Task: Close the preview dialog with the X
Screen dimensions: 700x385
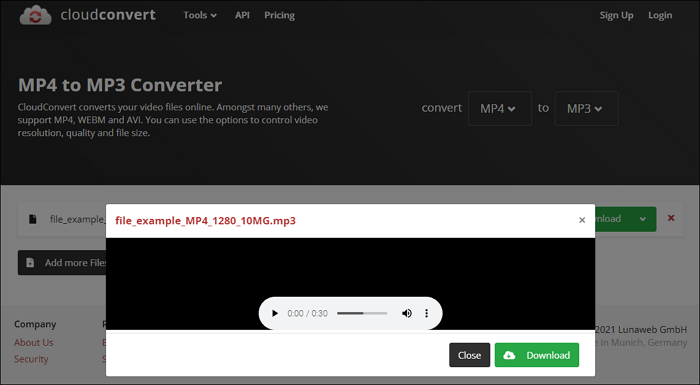Action: tap(582, 220)
